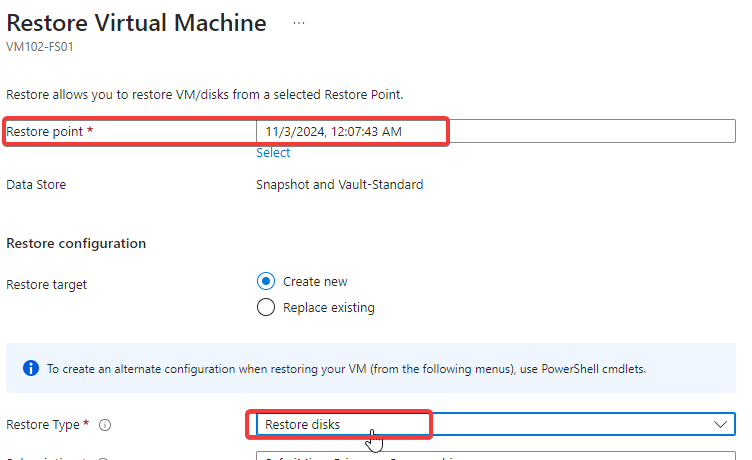
Task: Select the Create new radio button
Action: [266, 281]
